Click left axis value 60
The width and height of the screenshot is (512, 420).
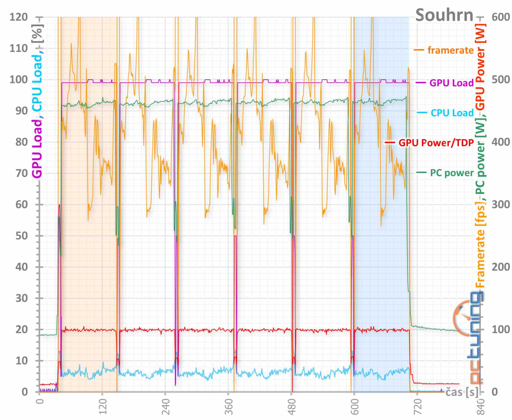point(22,204)
